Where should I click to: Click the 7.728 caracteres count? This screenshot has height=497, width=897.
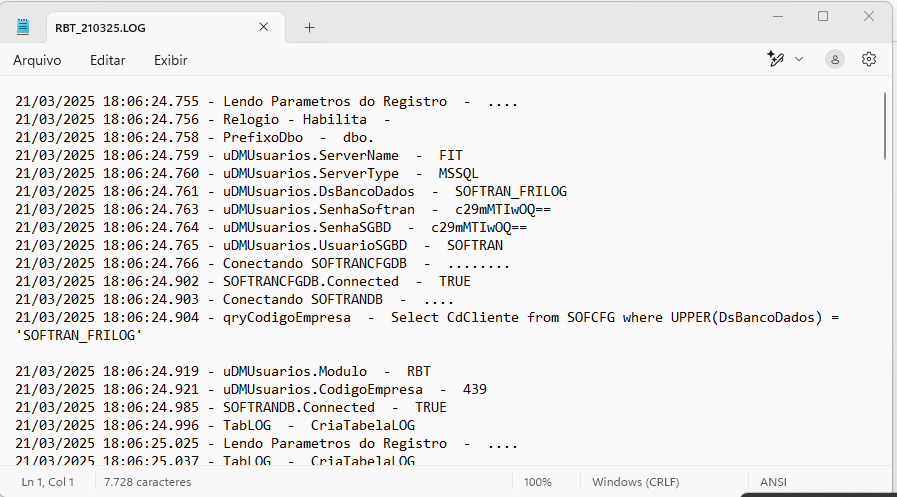147,482
